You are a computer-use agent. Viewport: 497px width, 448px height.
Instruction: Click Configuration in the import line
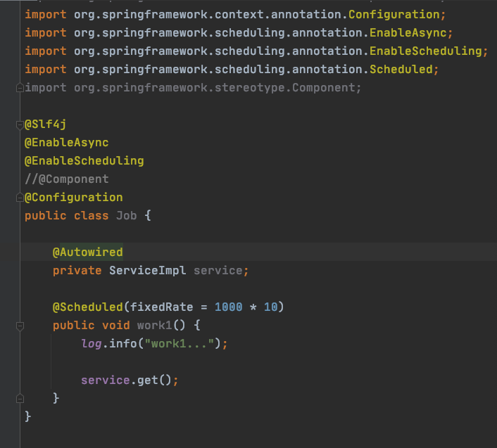(394, 15)
